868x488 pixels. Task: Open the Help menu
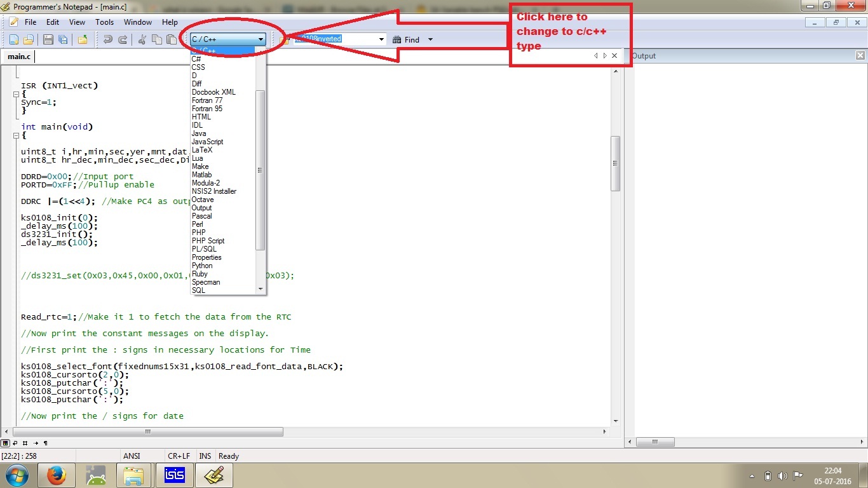tap(170, 22)
